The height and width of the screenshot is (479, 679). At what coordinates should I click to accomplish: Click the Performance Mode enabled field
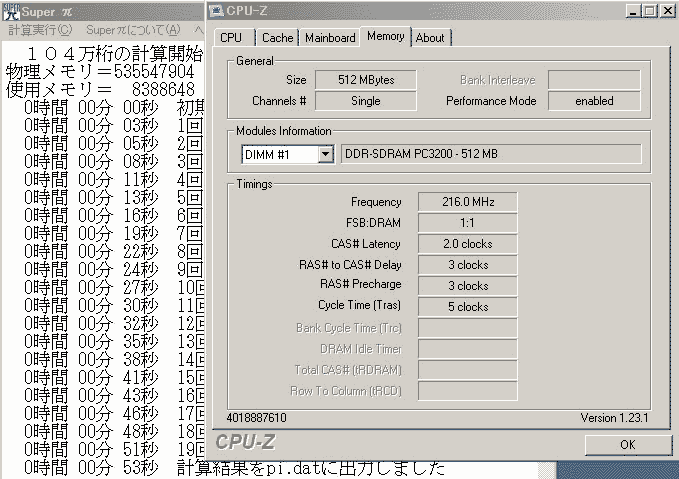click(x=594, y=101)
